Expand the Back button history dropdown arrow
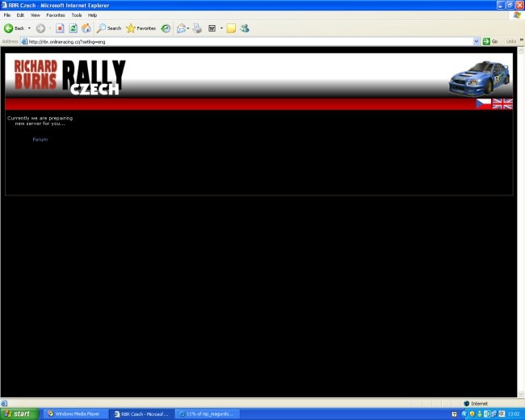 tap(29, 28)
